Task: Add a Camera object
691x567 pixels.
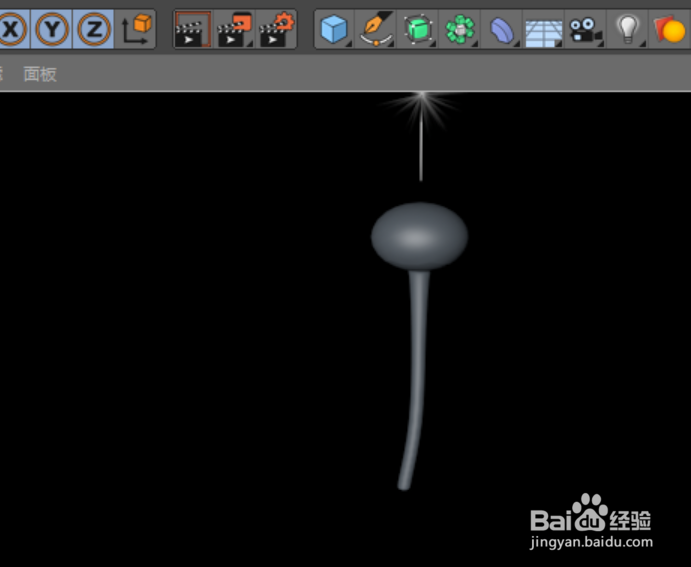Action: click(x=586, y=29)
